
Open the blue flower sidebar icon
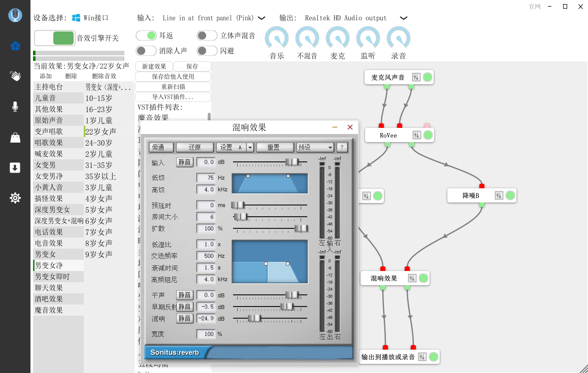point(15,46)
